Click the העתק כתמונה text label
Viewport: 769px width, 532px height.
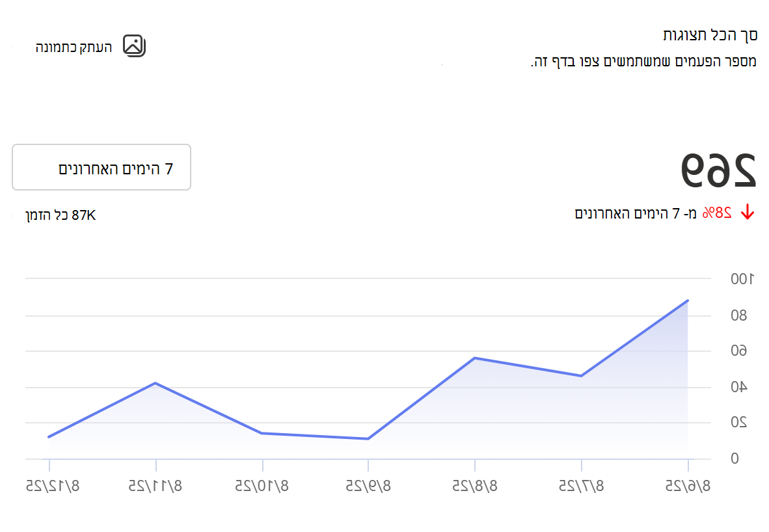pyautogui.click(x=74, y=47)
